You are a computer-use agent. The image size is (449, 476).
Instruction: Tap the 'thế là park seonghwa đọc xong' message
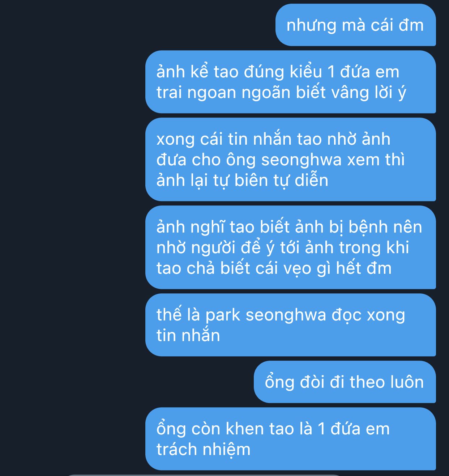coord(291,325)
